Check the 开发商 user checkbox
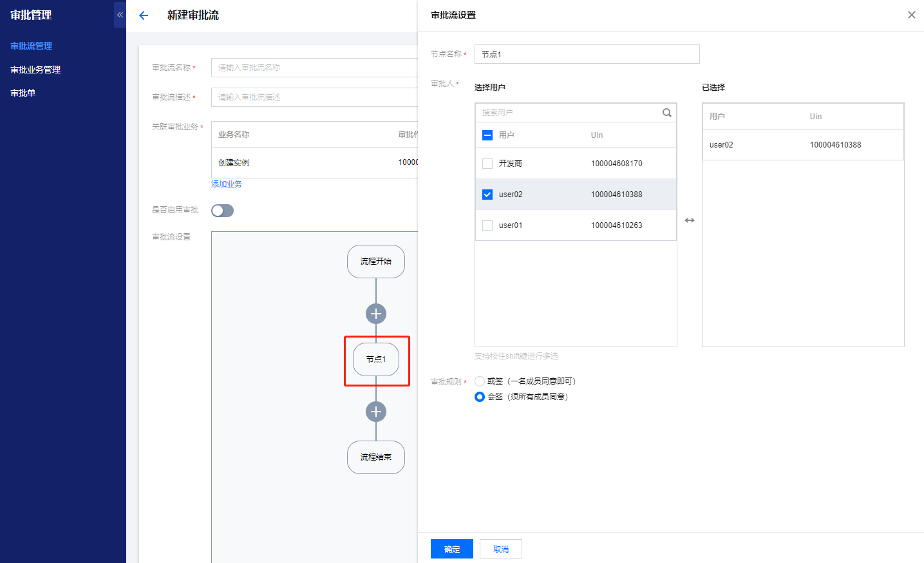The image size is (924, 563). [x=487, y=164]
